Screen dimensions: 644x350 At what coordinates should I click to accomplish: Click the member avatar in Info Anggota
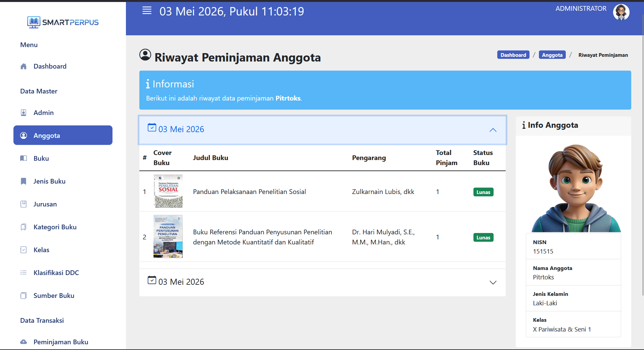coord(576,188)
